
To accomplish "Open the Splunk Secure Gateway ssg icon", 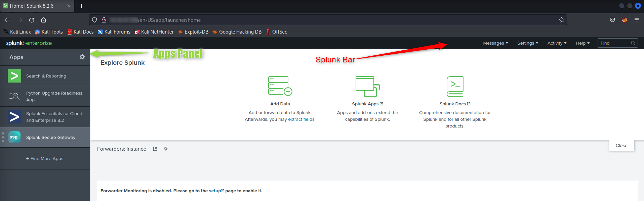I will pyautogui.click(x=14, y=137).
